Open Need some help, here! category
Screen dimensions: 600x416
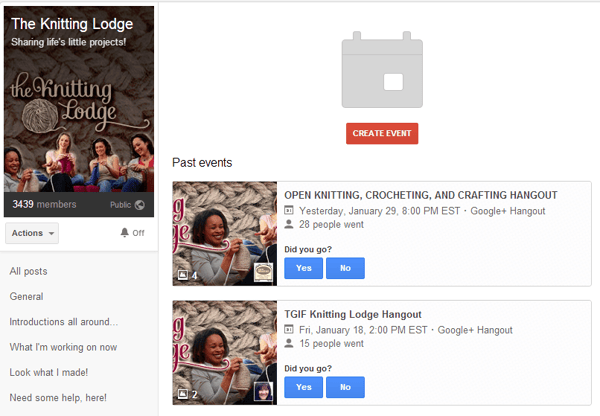click(x=57, y=398)
